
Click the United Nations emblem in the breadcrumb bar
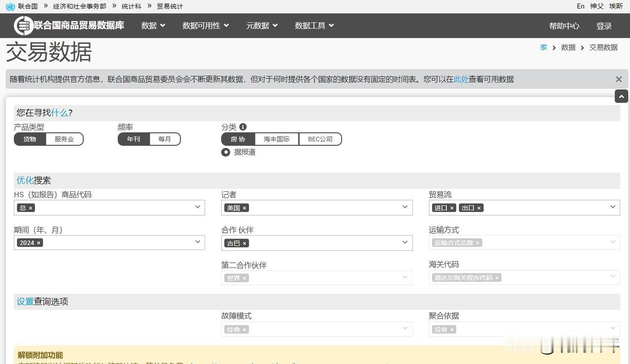[x=10, y=6]
